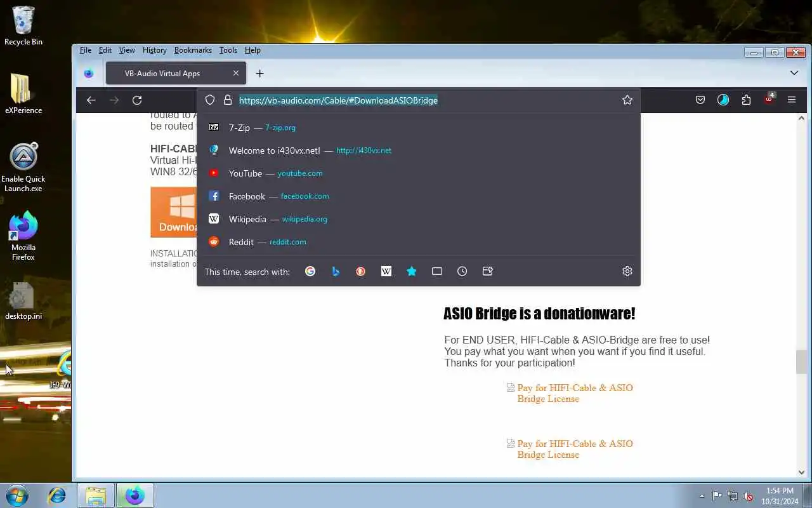Expand the list all tabs chevron
This screenshot has height=508, width=812.
[x=794, y=73]
